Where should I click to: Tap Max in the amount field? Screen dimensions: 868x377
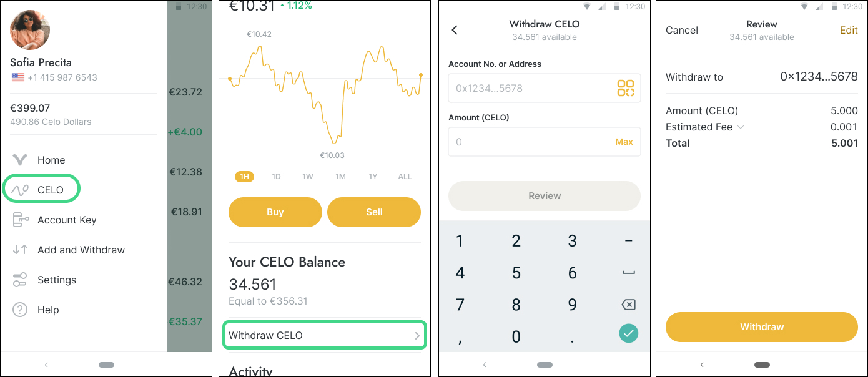point(624,142)
